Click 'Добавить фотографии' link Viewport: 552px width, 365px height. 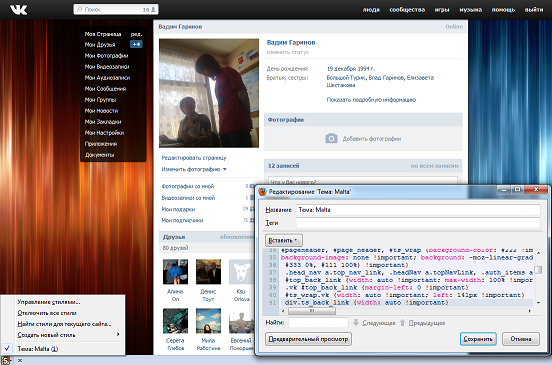coord(372,139)
